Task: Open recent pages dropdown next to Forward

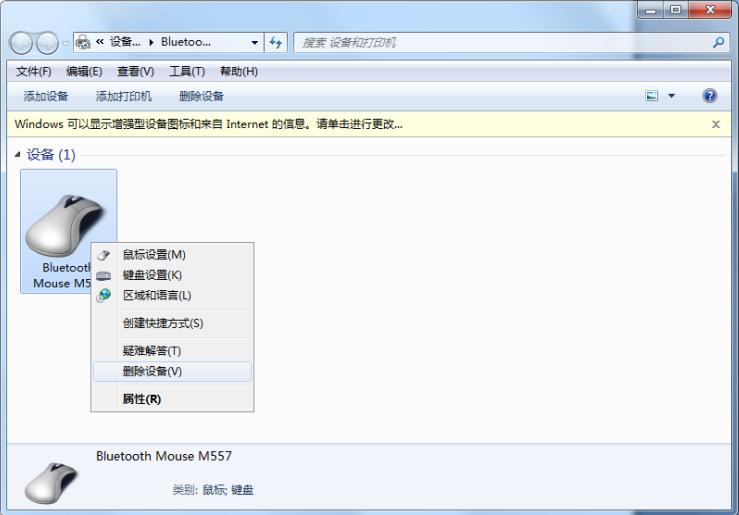Action: point(66,43)
